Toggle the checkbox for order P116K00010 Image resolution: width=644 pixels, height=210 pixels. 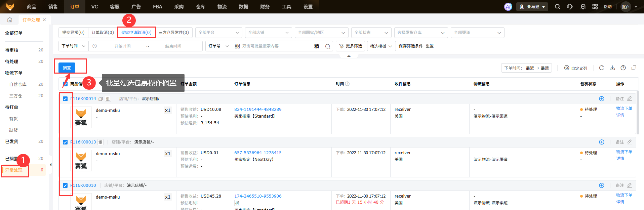65,185
